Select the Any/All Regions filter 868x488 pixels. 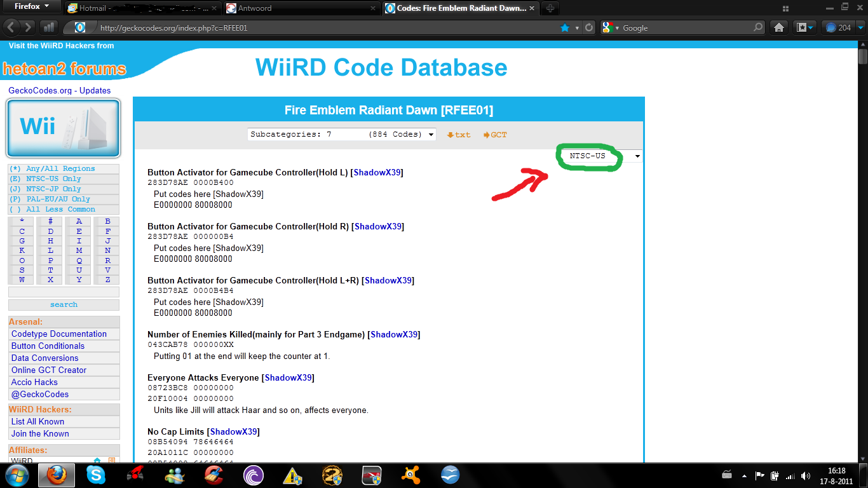pyautogui.click(x=63, y=168)
